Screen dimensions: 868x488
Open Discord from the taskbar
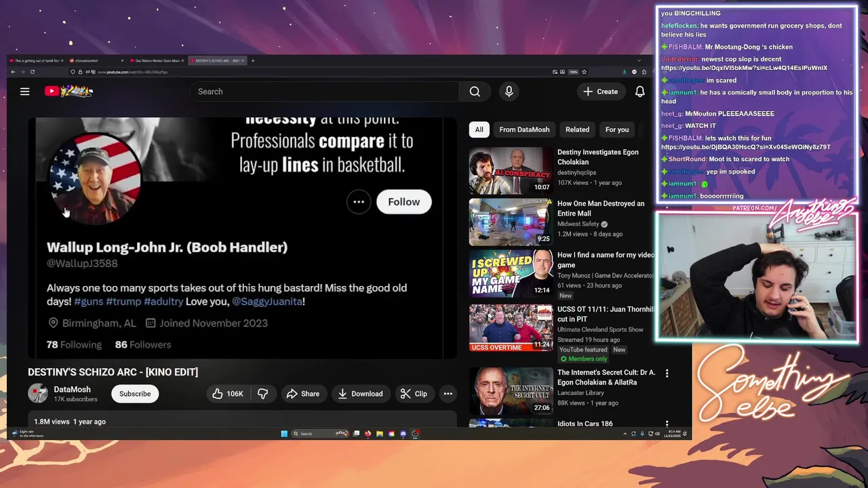[x=403, y=434]
